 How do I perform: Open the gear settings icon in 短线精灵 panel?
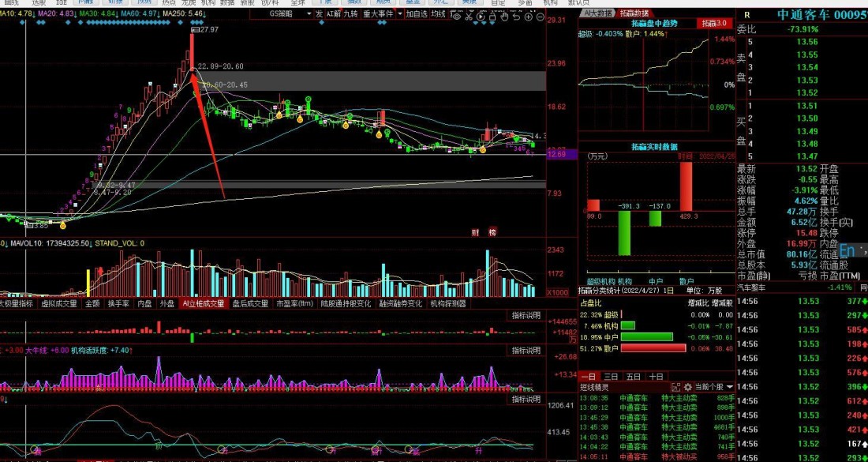point(688,387)
